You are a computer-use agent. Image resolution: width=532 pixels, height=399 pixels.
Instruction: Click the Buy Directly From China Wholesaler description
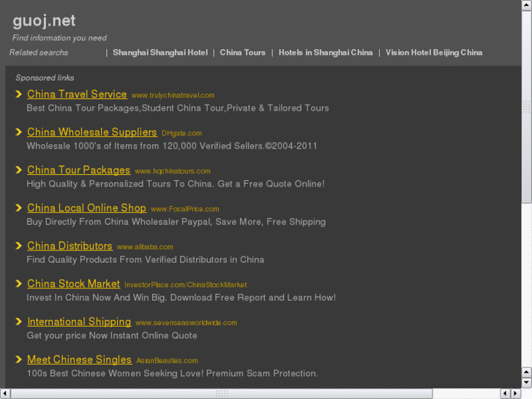click(x=176, y=222)
